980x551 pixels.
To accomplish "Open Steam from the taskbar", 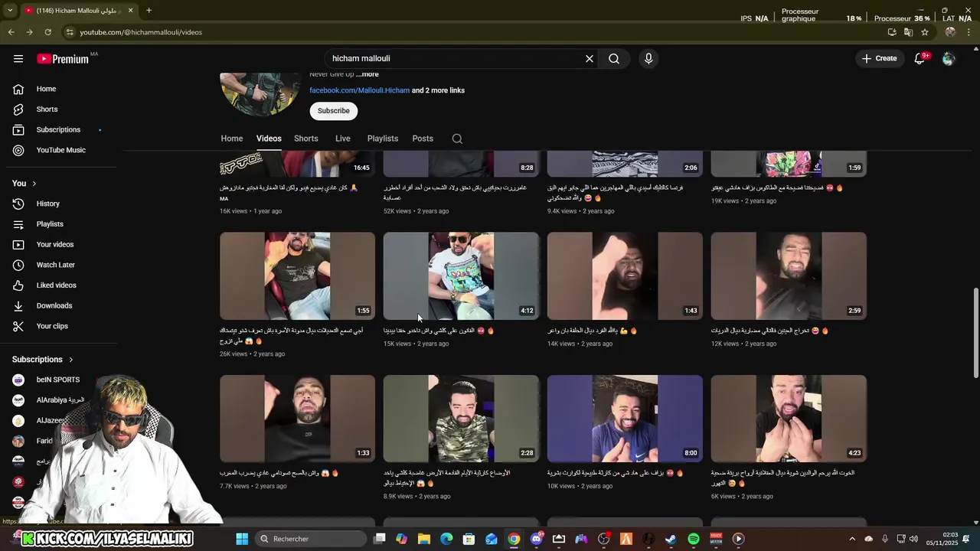I will pyautogui.click(x=671, y=539).
